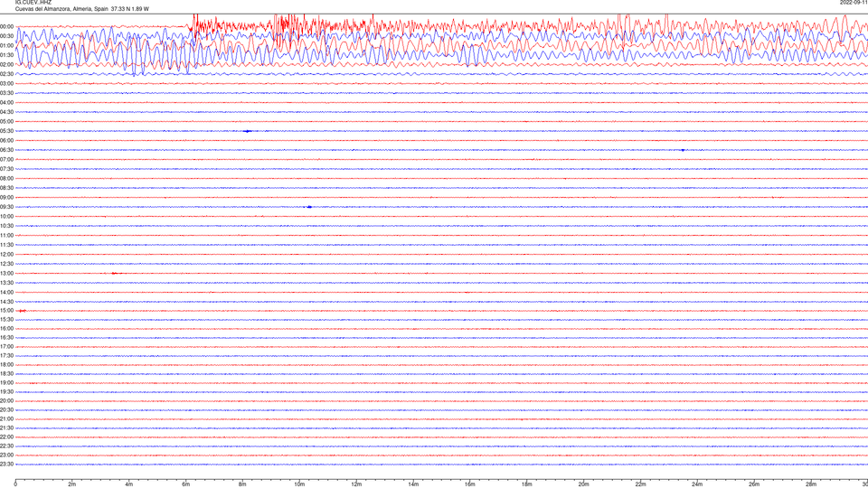Click the 18m axis tick label
Screen dimensions: 868x488
(527, 484)
